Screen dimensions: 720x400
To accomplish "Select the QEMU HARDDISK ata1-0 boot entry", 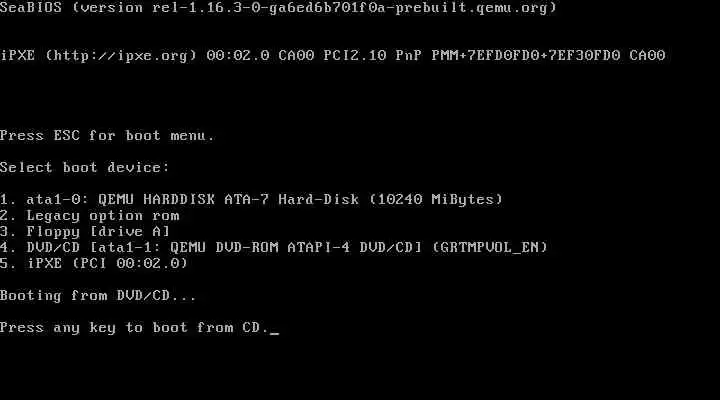I will click(x=251, y=199).
